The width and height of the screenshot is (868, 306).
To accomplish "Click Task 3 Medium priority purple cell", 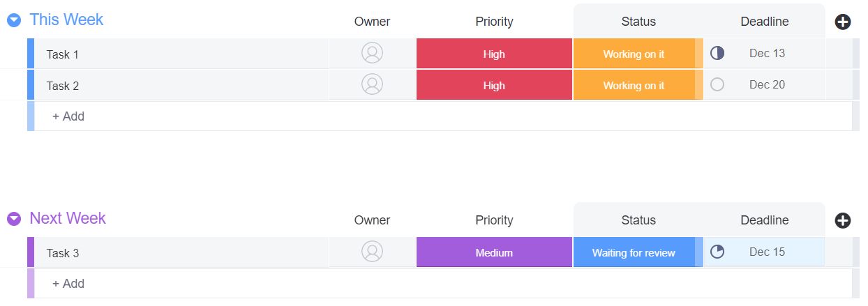I will coord(494,252).
